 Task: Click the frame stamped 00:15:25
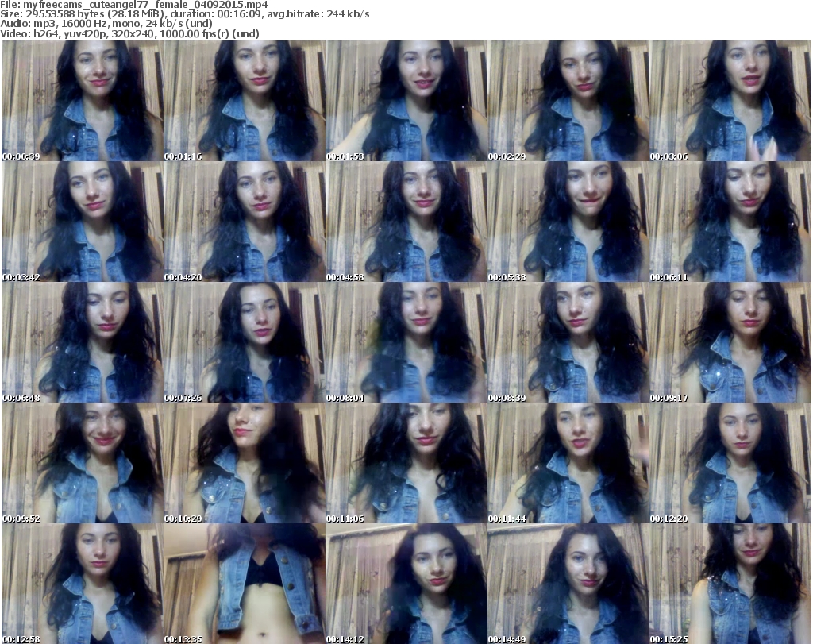[730, 584]
